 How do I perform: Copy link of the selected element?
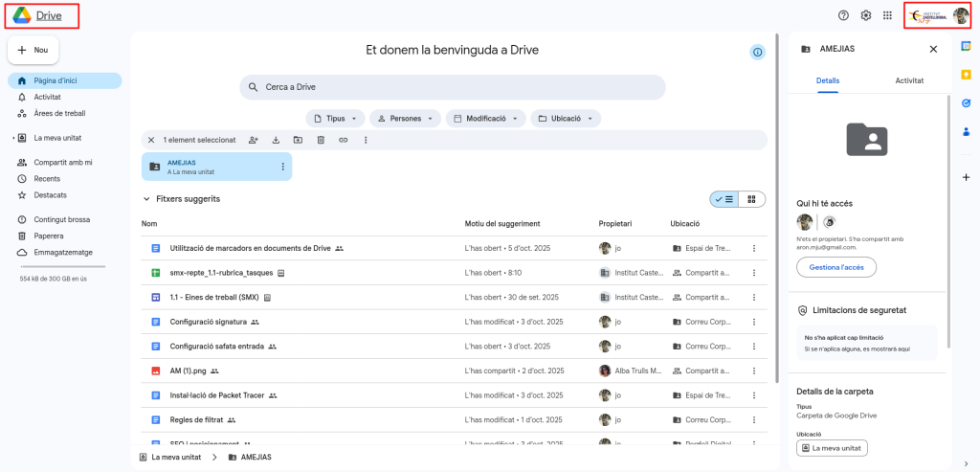(x=343, y=140)
